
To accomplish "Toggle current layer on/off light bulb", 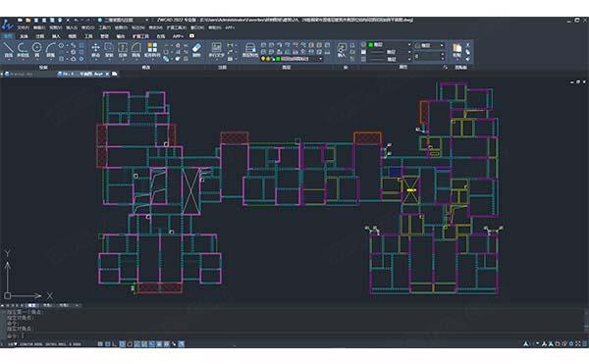I will [x=263, y=59].
